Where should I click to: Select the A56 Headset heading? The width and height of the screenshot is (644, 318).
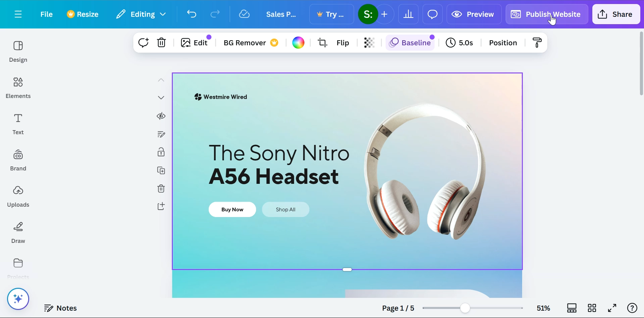(274, 176)
